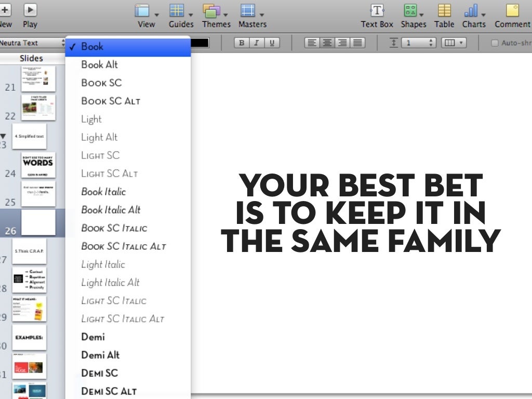Click the Guides icon
532x399 pixels.
point(177,11)
